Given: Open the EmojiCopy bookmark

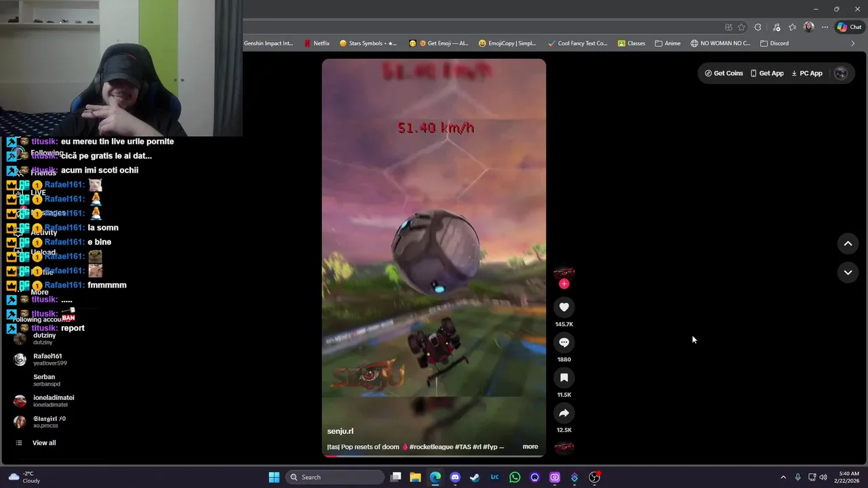Looking at the screenshot, I should tap(507, 43).
